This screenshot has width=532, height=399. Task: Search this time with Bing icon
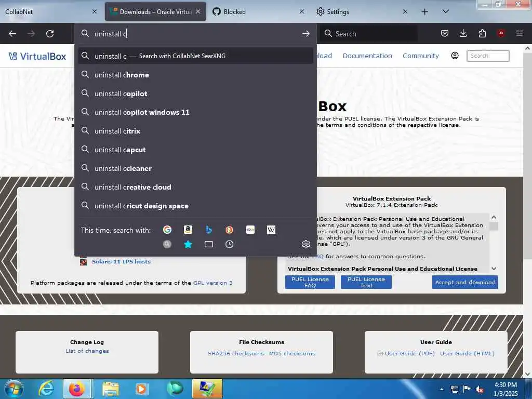click(x=209, y=230)
